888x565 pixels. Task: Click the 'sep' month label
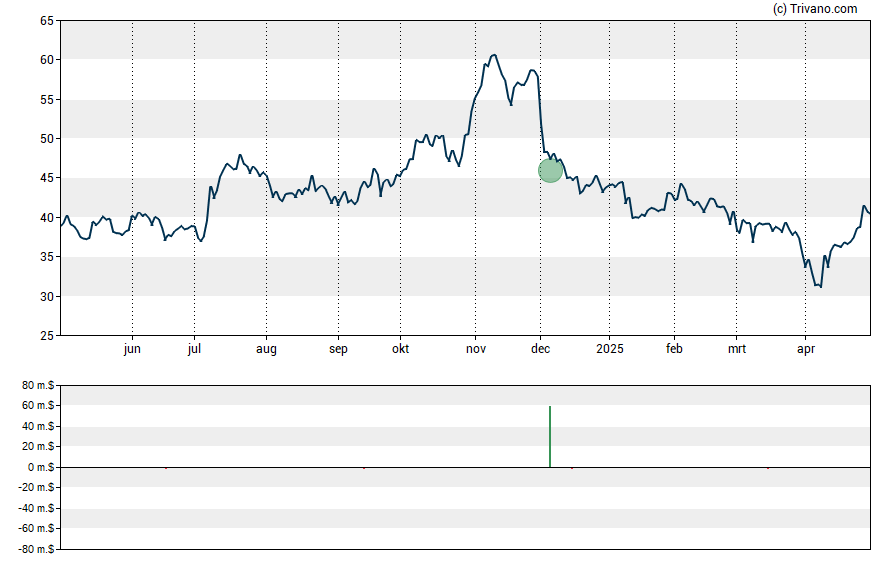[x=338, y=349]
